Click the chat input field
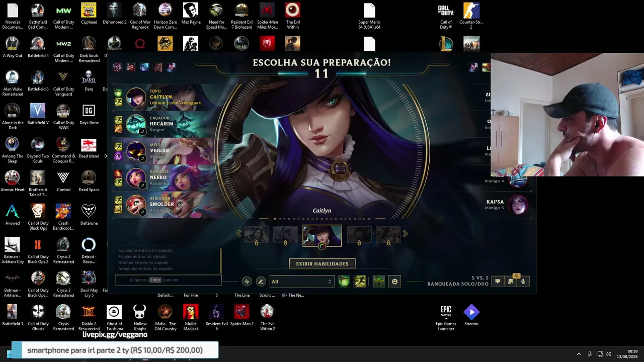The height and width of the screenshot is (362, 644). (x=168, y=280)
